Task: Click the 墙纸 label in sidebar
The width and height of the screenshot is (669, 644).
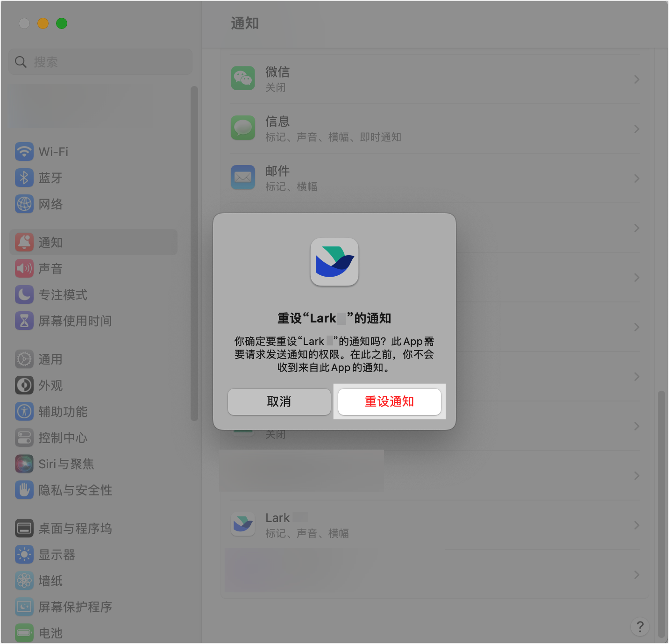Action: point(50,581)
